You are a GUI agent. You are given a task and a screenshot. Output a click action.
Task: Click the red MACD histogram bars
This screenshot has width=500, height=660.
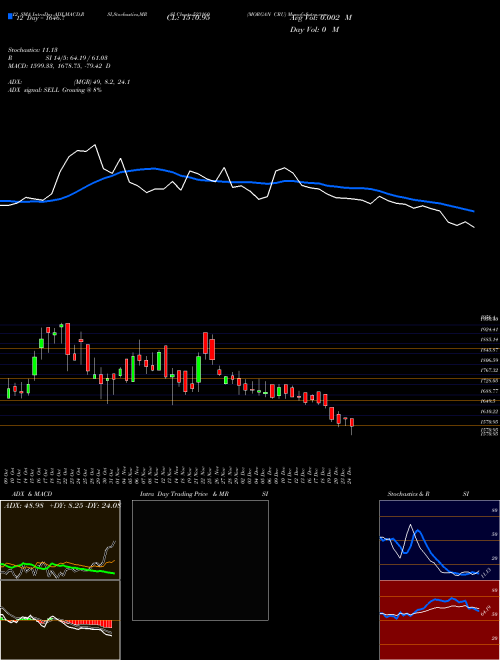pos(89,623)
